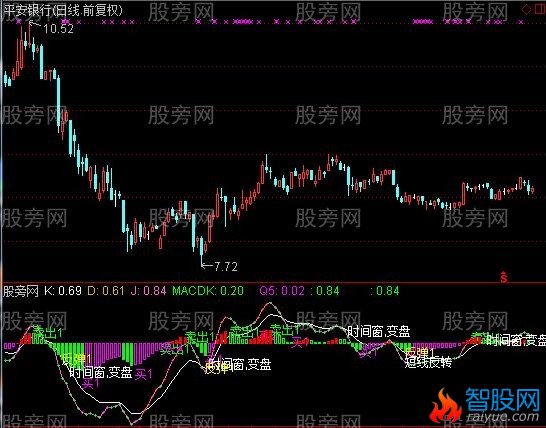Click the D: 0.61 indicator value
The width and height of the screenshot is (546, 428).
point(106,290)
